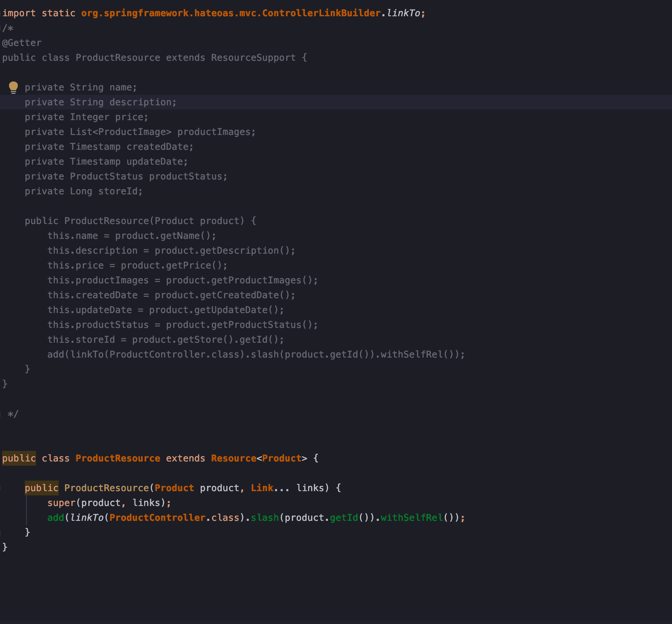Image resolution: width=672 pixels, height=624 pixels.
Task: Click the 'private Integer price;' line
Action: tap(86, 117)
